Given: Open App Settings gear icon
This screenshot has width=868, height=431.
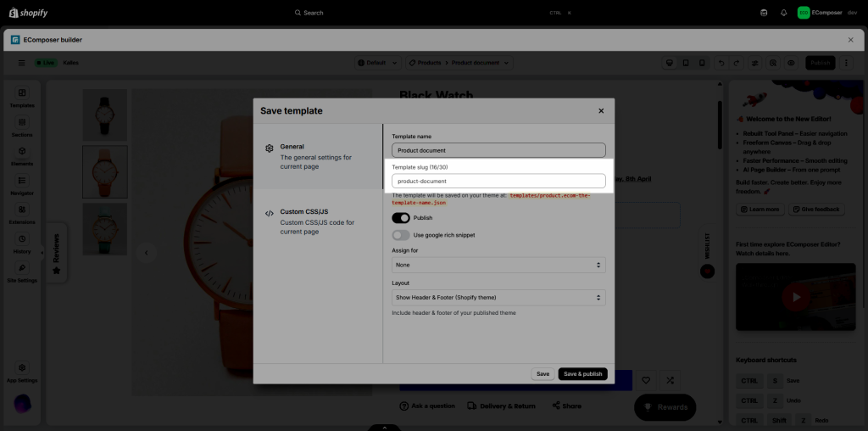Looking at the screenshot, I should coord(22,367).
